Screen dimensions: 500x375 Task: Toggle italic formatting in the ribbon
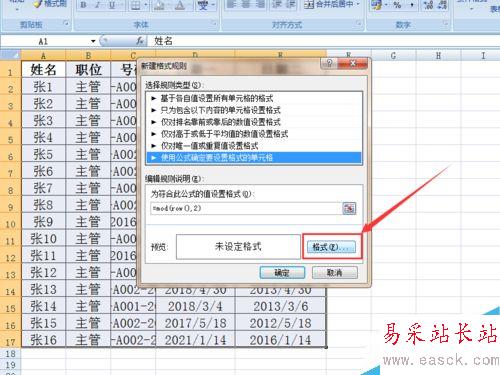(x=98, y=5)
